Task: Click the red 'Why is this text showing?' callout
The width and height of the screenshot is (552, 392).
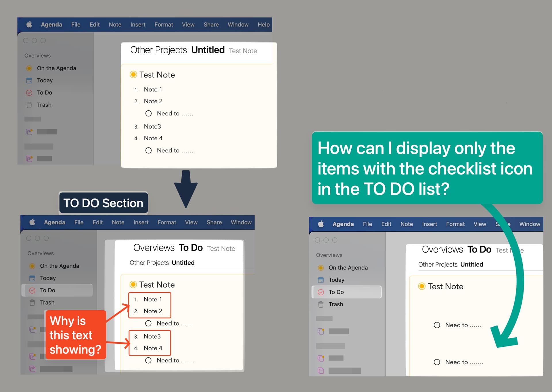Action: point(75,335)
